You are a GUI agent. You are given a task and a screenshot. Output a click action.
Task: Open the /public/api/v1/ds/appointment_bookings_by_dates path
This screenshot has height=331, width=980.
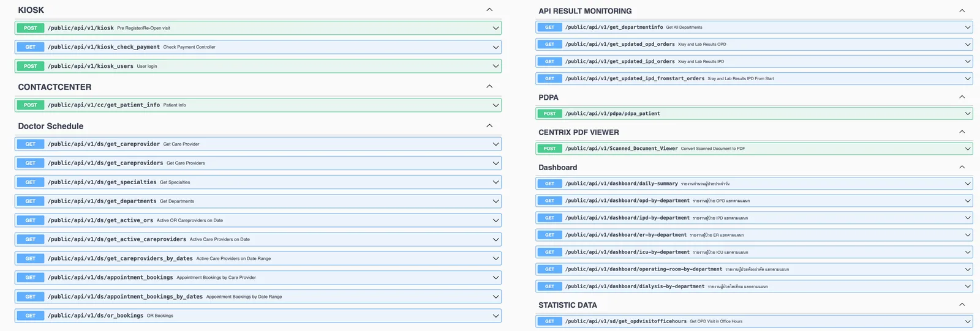pyautogui.click(x=126, y=297)
